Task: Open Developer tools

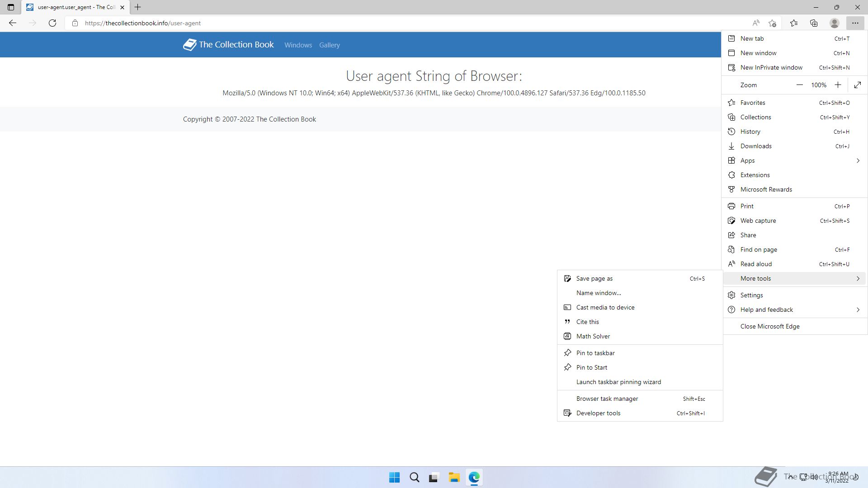Action: (x=640, y=413)
